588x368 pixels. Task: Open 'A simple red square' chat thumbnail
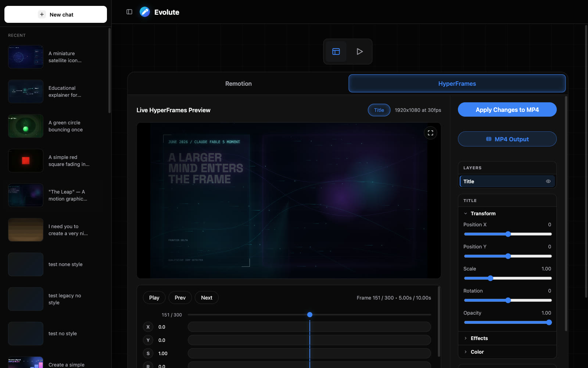click(x=26, y=161)
